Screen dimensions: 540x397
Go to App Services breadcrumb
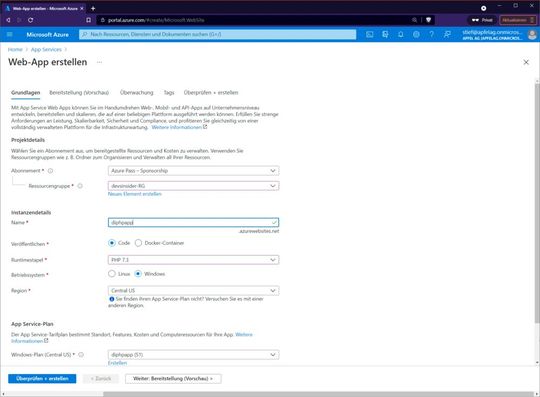[46, 50]
